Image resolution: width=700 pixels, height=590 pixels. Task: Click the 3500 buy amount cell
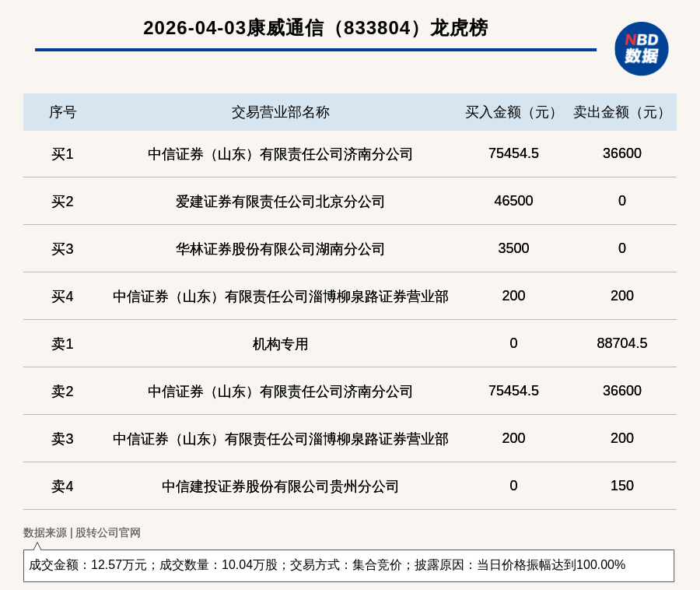coord(513,248)
